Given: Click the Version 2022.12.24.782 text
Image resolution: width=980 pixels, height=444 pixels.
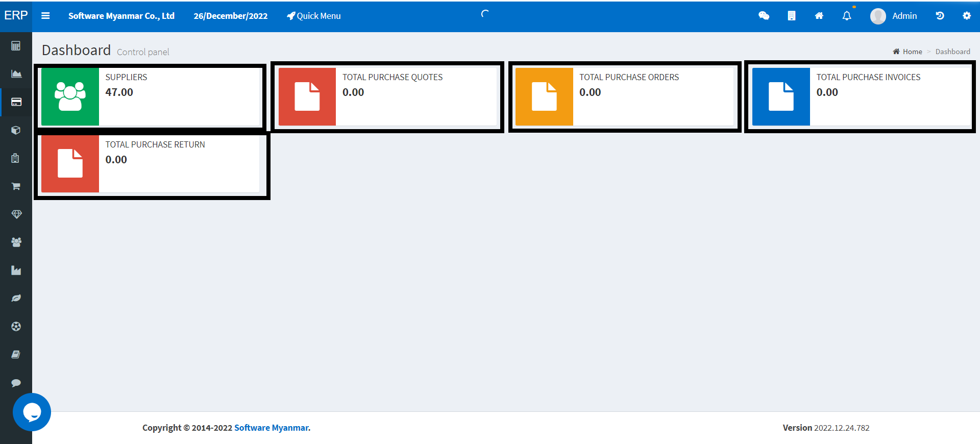Looking at the screenshot, I should [826, 428].
